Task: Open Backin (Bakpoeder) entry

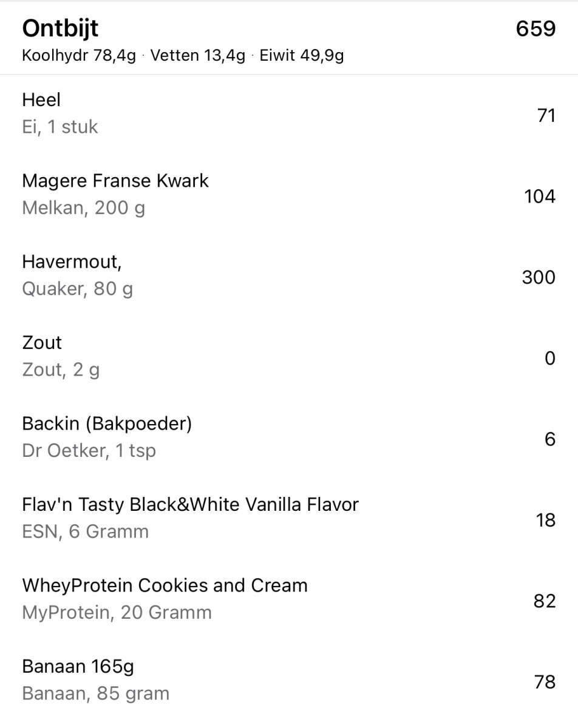Action: click(107, 423)
